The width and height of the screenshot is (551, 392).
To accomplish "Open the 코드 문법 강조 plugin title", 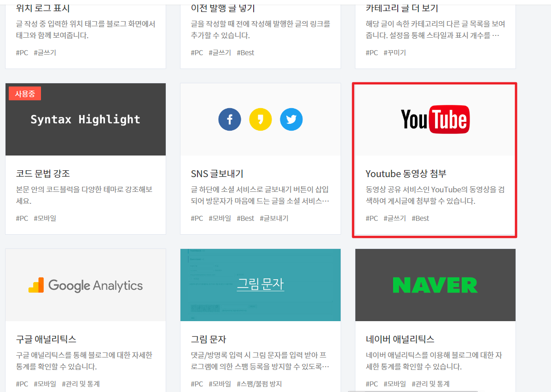I will point(43,173).
